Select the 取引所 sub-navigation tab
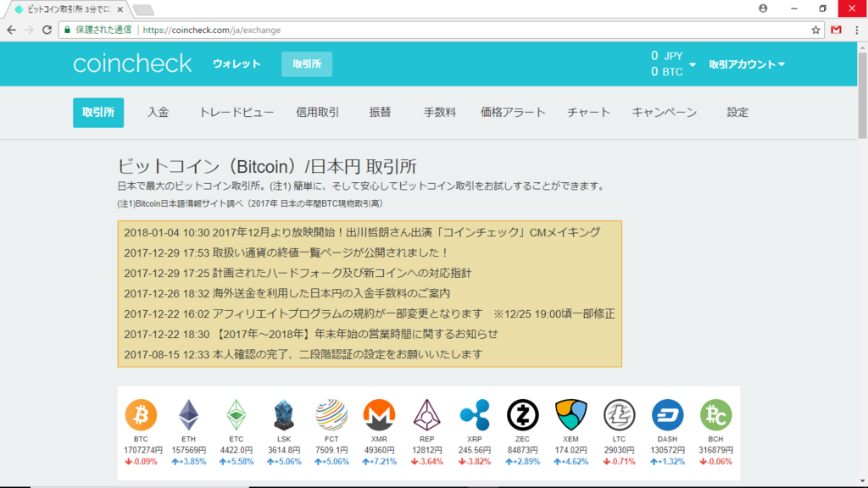Viewport: 868px width, 488px height. 98,113
